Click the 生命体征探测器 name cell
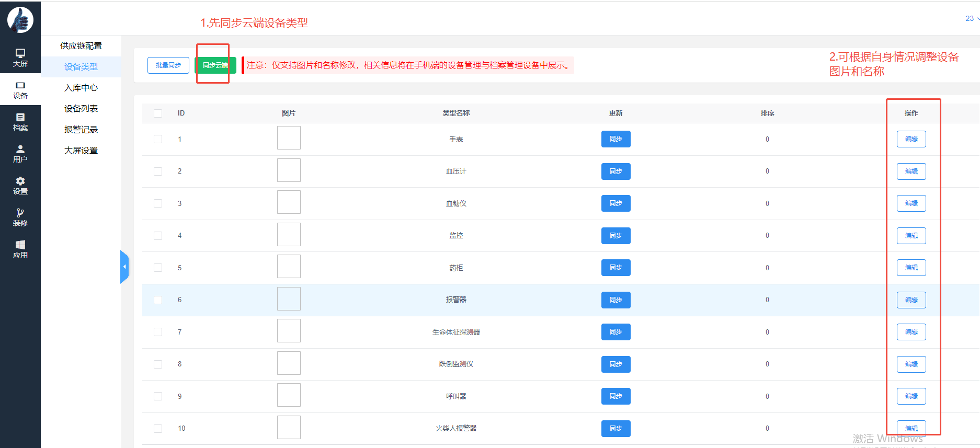This screenshot has width=980, height=448. pos(456,332)
